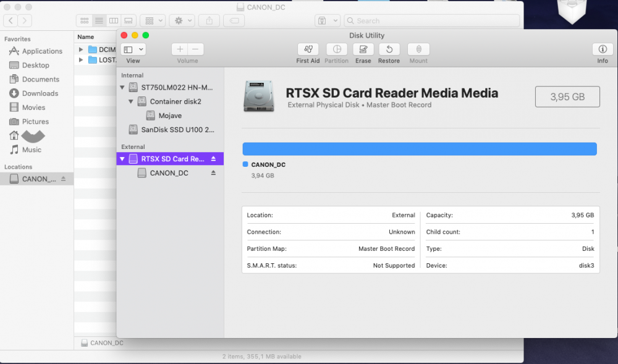Click the Partition toolbar icon
The width and height of the screenshot is (618, 364).
point(337,49)
